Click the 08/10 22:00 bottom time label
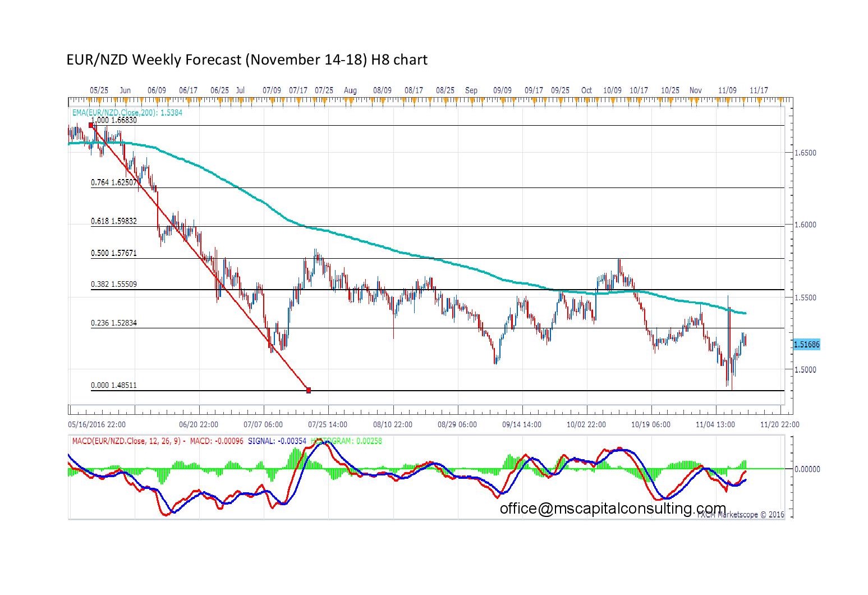The width and height of the screenshot is (868, 595). click(393, 424)
